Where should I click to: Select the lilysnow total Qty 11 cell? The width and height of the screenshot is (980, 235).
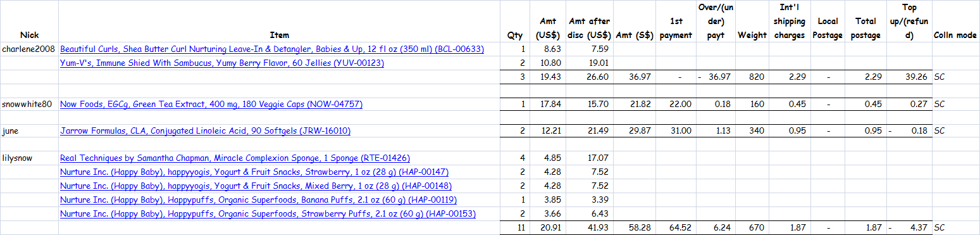pos(515,228)
